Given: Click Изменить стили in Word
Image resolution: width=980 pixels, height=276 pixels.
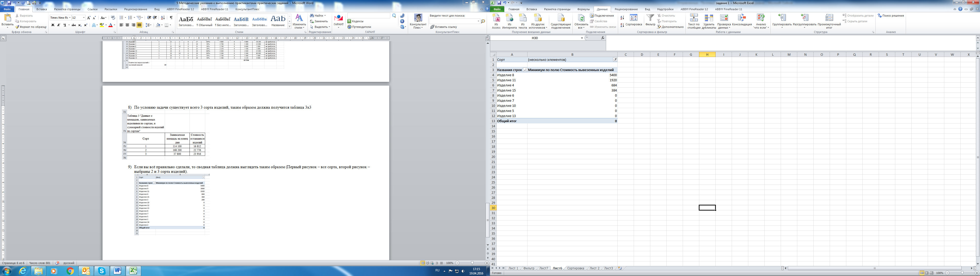Looking at the screenshot, I should coord(299,22).
